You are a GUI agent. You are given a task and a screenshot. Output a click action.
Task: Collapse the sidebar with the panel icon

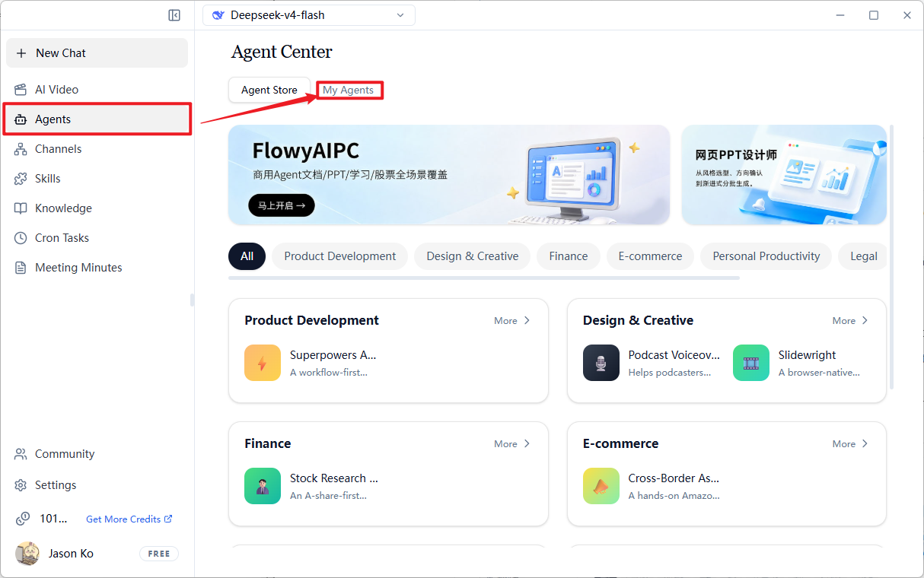coord(174,15)
